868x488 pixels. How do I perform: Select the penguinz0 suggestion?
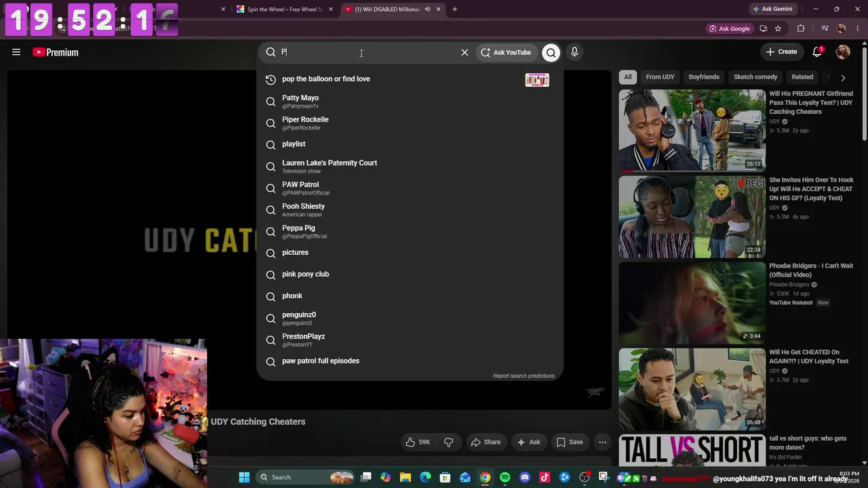pyautogui.click(x=410, y=318)
